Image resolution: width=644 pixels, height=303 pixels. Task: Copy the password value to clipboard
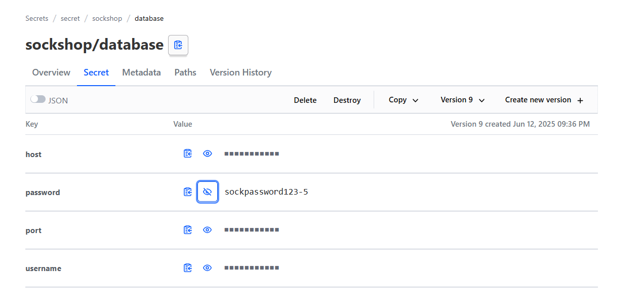point(188,192)
